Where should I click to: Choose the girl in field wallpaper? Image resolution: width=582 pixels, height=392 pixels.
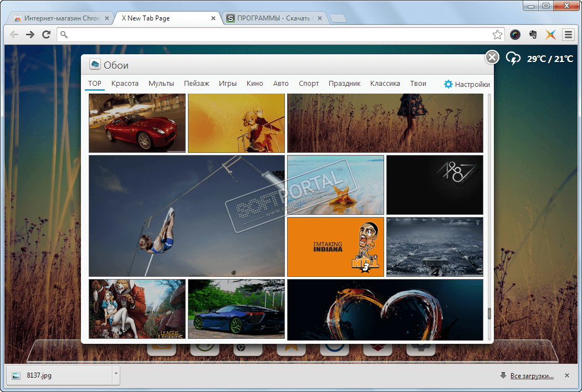(385, 123)
